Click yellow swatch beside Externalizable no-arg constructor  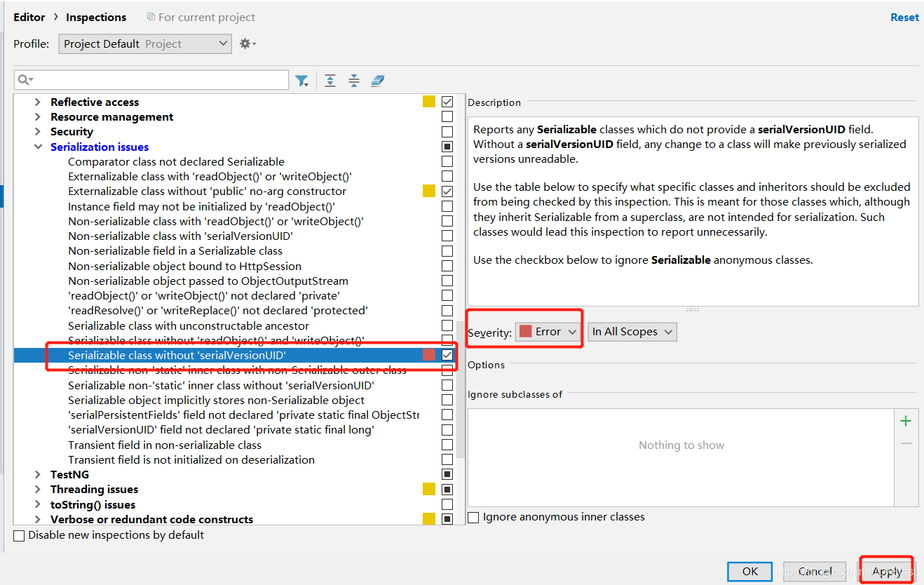[x=429, y=191]
